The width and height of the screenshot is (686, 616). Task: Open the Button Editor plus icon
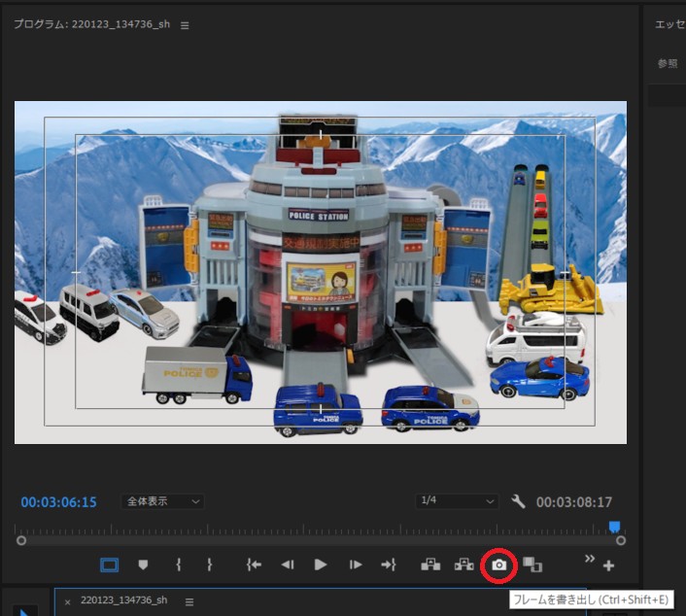pyautogui.click(x=609, y=565)
